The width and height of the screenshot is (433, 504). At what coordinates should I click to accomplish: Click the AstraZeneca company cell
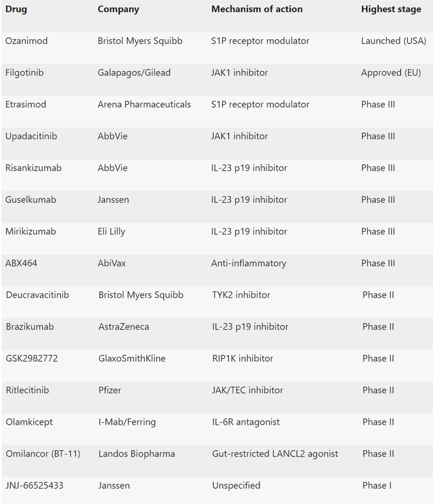click(123, 327)
